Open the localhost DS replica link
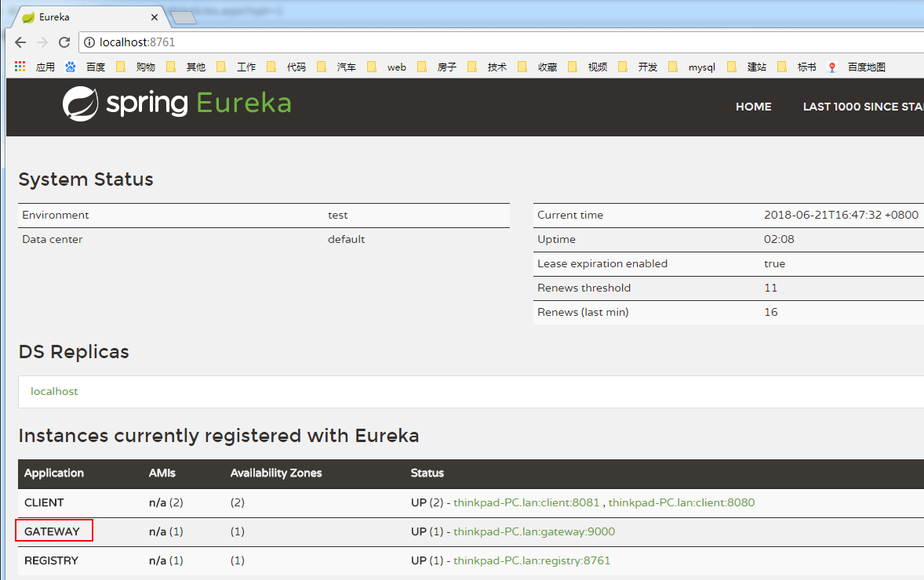 tap(54, 391)
